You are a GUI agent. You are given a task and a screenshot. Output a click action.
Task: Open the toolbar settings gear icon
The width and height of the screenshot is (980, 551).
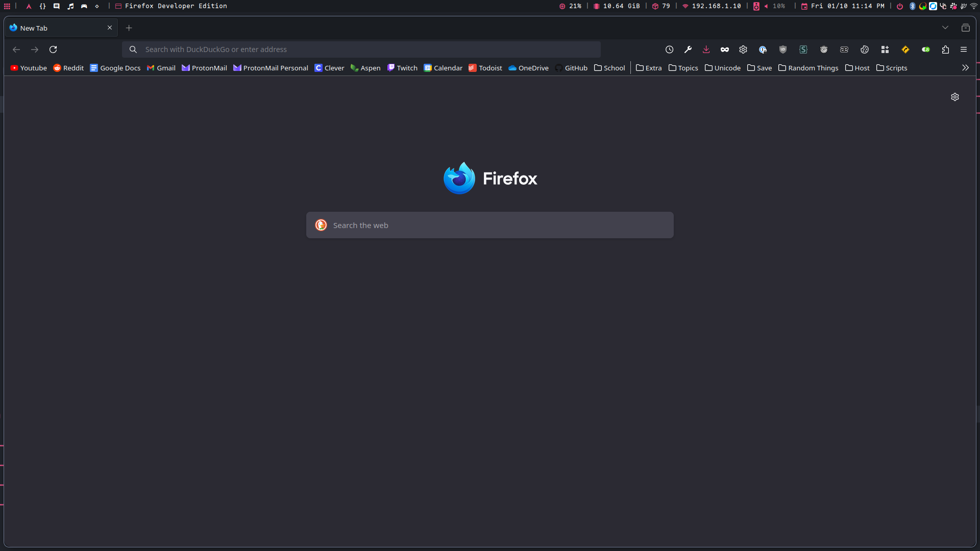click(743, 49)
